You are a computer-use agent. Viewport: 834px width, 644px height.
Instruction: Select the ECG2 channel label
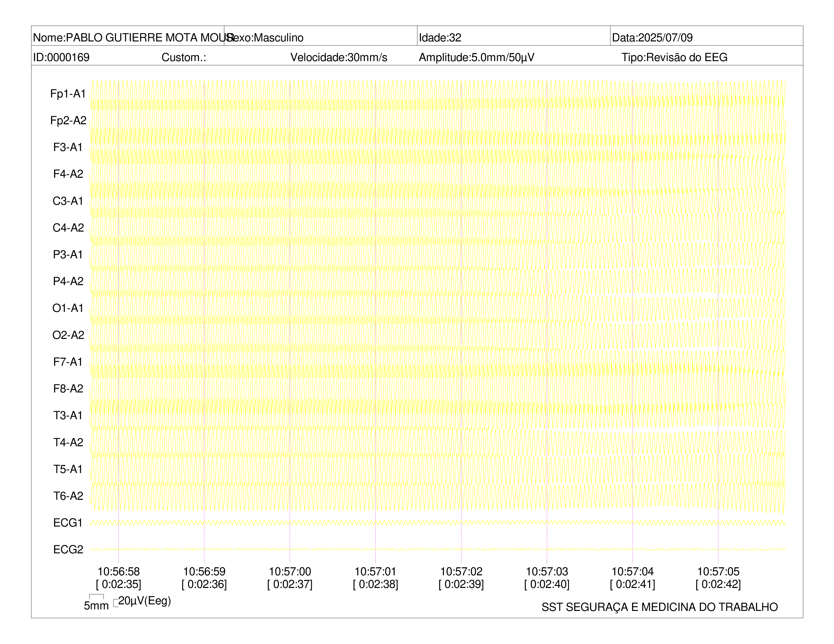68,549
